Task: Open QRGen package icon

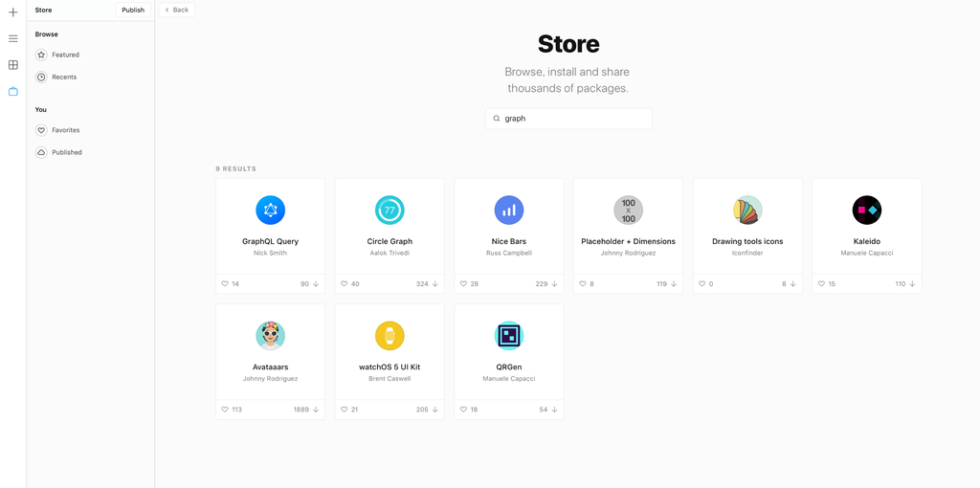Action: click(509, 336)
